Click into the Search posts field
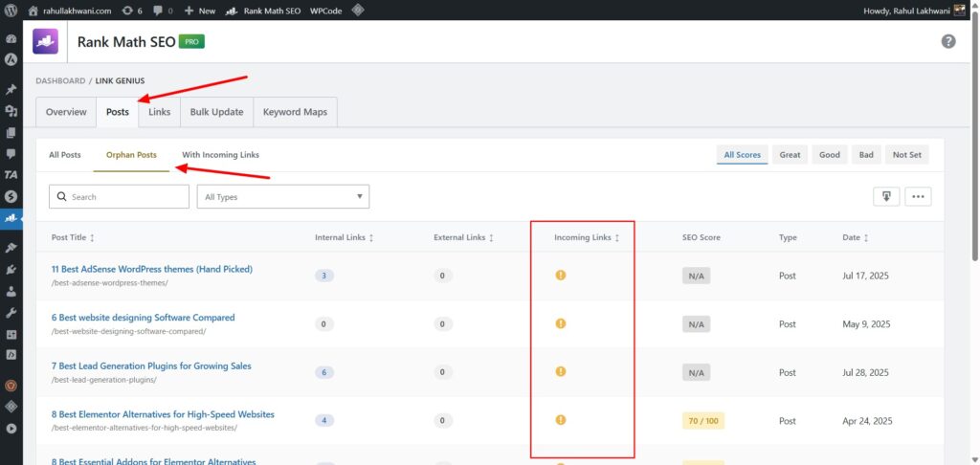This screenshot has width=980, height=465. [x=120, y=196]
